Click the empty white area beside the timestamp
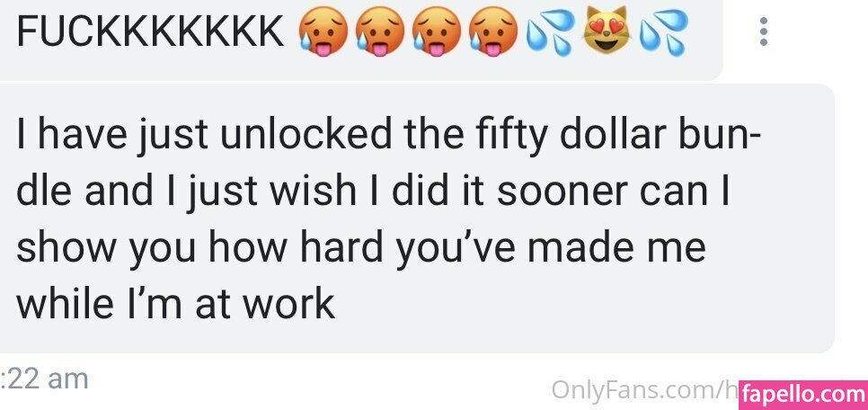Image resolution: width=868 pixels, height=410 pixels. [x=315, y=382]
